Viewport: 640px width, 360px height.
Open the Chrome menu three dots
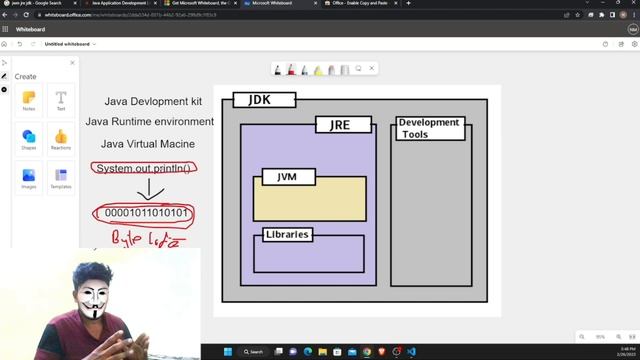(634, 15)
